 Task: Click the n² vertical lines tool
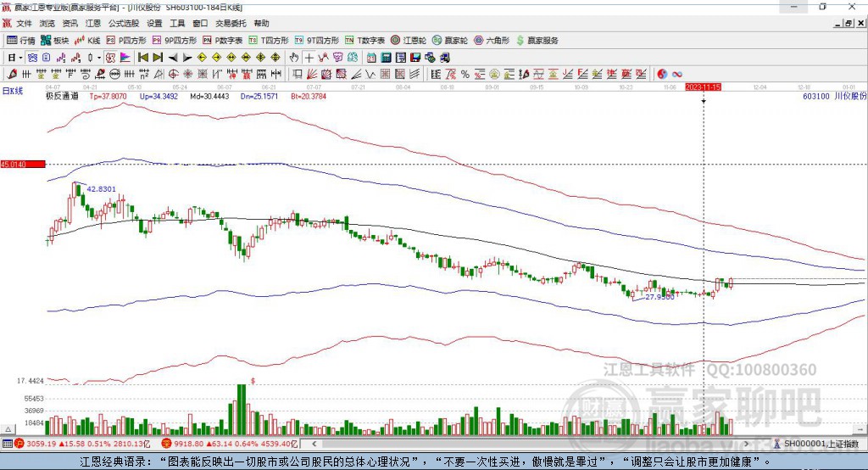(144, 75)
